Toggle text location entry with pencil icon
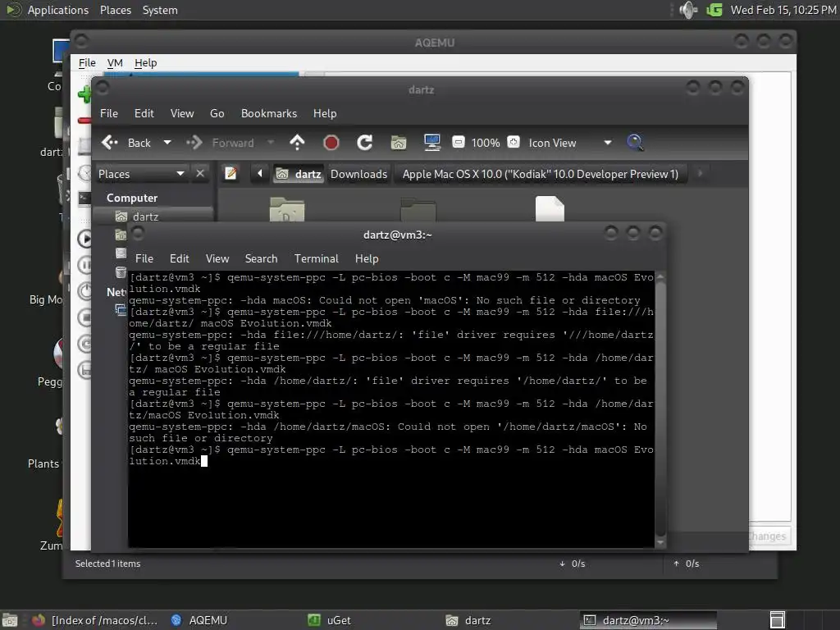Image resolution: width=840 pixels, height=630 pixels. click(x=231, y=174)
